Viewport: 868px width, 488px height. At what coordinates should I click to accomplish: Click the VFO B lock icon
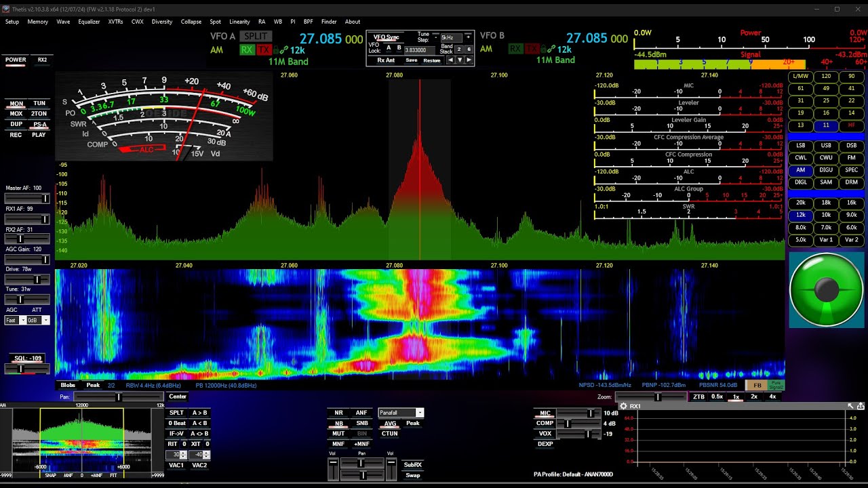pyautogui.click(x=544, y=49)
